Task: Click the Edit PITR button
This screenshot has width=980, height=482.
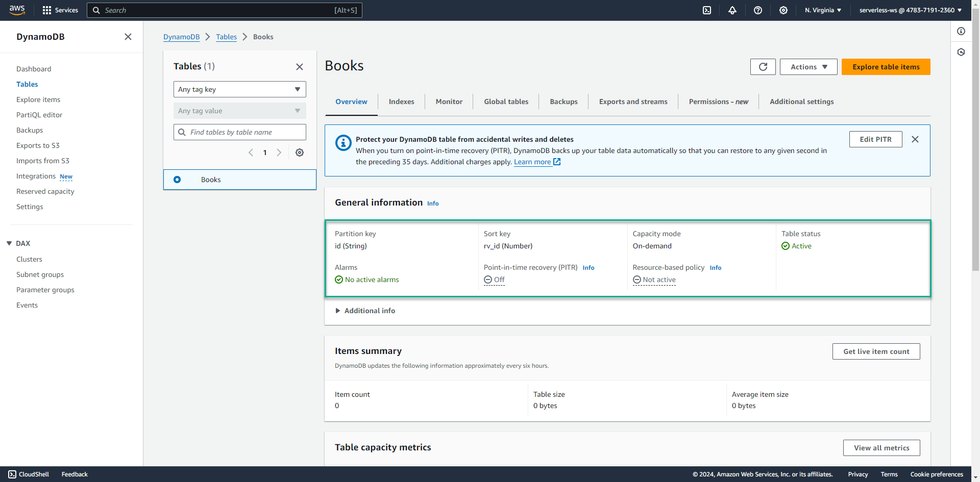Action: (876, 139)
